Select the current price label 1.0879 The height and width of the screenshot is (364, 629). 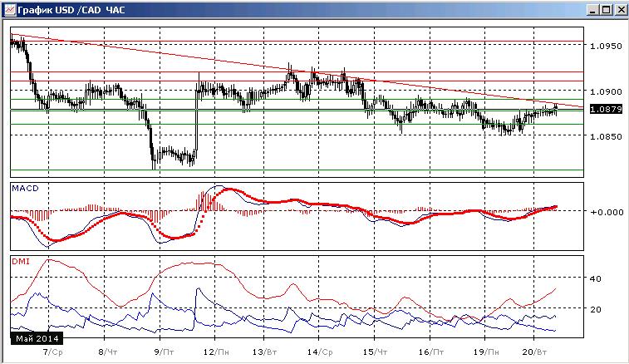(606, 109)
